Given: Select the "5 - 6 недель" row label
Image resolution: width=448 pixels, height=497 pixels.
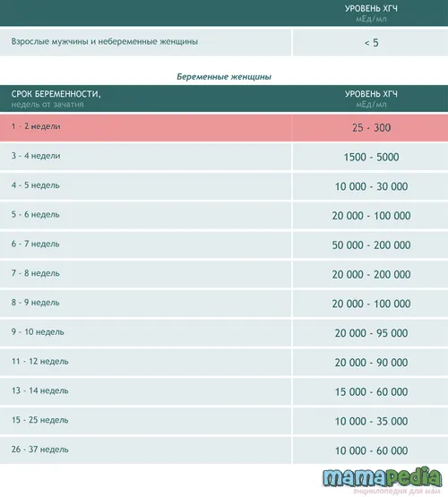Looking at the screenshot, I should pyautogui.click(x=36, y=214).
